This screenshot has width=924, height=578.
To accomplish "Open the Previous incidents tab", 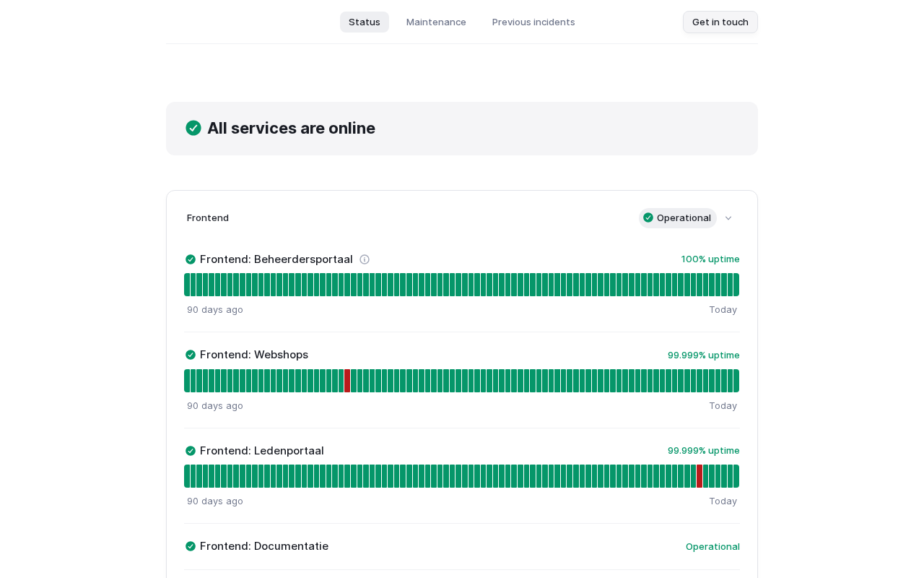I will pyautogui.click(x=533, y=22).
